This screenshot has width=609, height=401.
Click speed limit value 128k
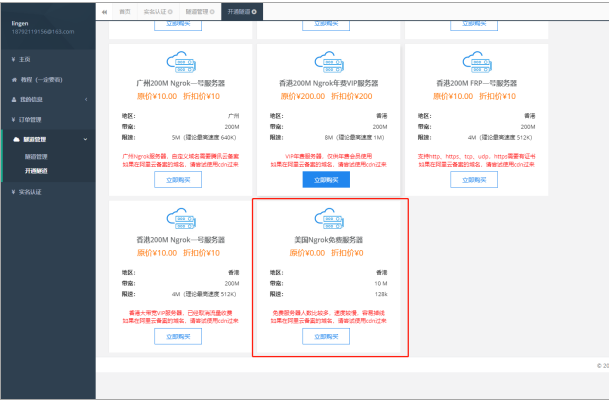coord(381,294)
